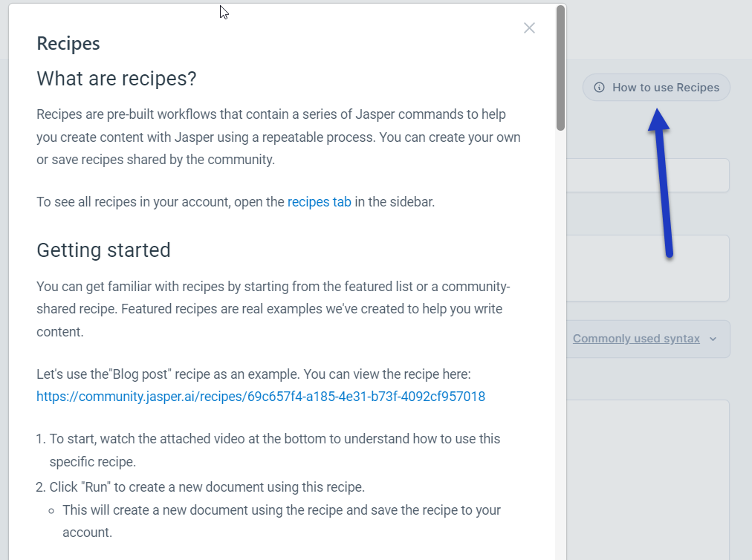Screen dimensions: 752x560
Task: Open the community.jasper.ai recipe URL link
Action: click(x=261, y=397)
